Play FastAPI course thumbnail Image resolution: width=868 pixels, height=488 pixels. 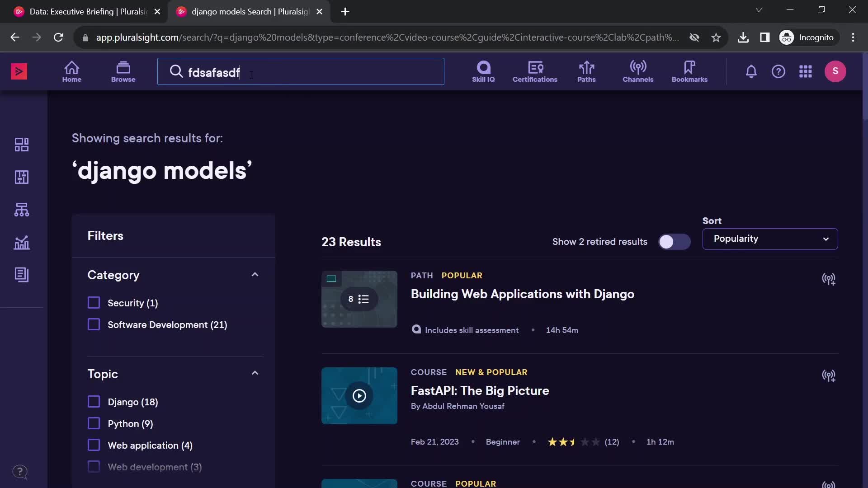tap(359, 396)
